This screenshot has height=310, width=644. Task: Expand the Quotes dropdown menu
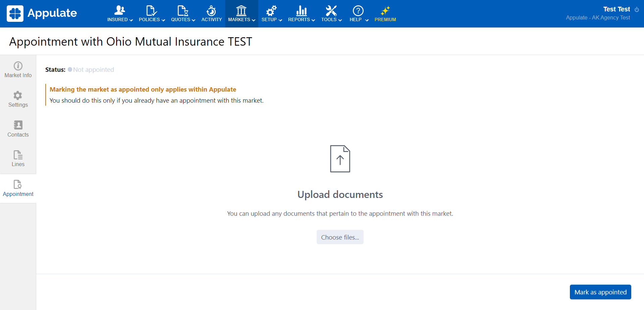[x=183, y=19]
